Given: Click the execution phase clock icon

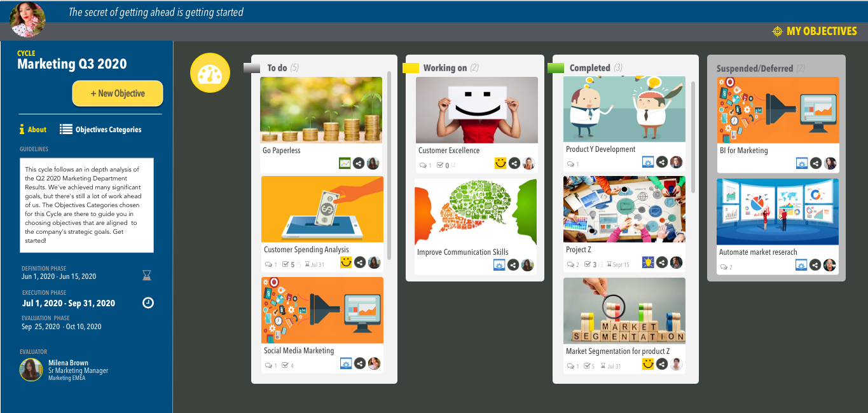Looking at the screenshot, I should (148, 303).
